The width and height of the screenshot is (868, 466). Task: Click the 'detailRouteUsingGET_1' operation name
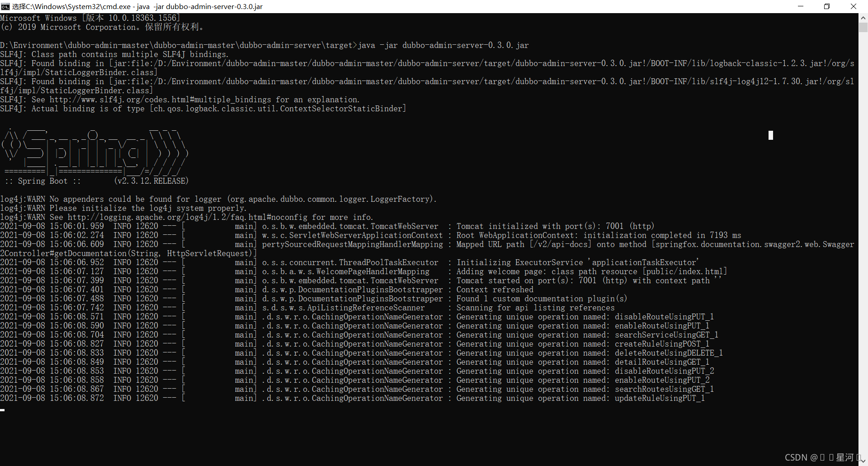click(662, 362)
